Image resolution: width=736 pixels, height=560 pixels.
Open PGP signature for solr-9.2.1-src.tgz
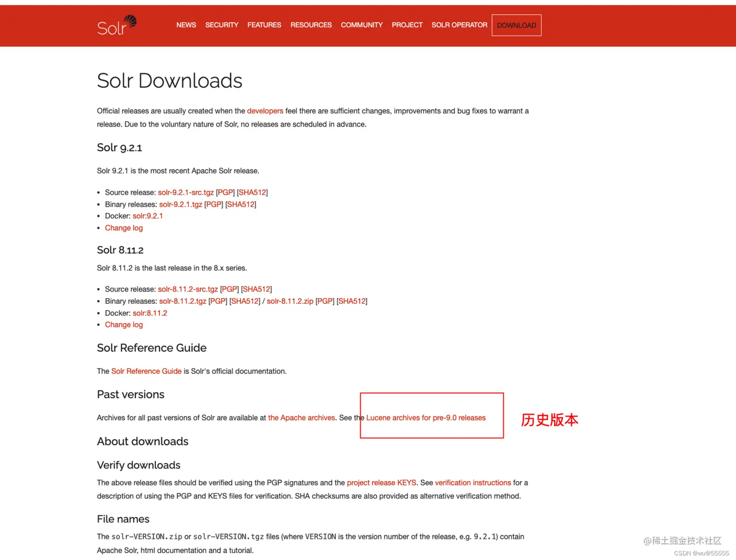tap(225, 192)
